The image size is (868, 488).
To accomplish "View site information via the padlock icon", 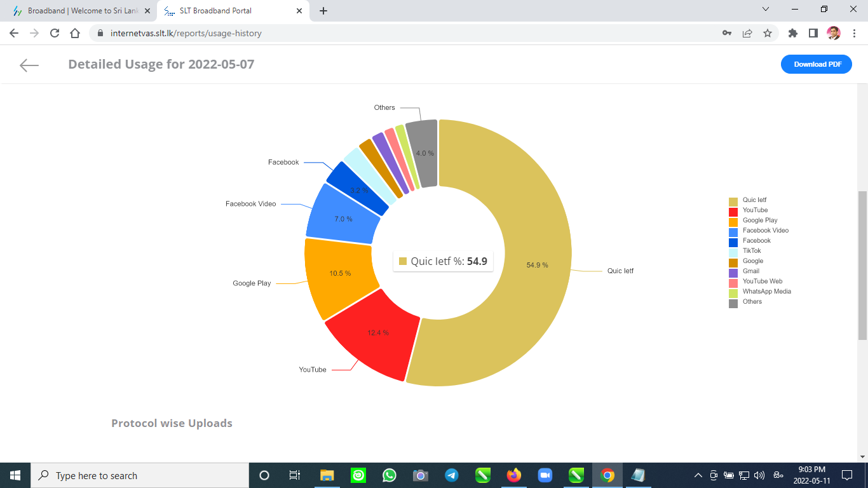I will 100,33.
